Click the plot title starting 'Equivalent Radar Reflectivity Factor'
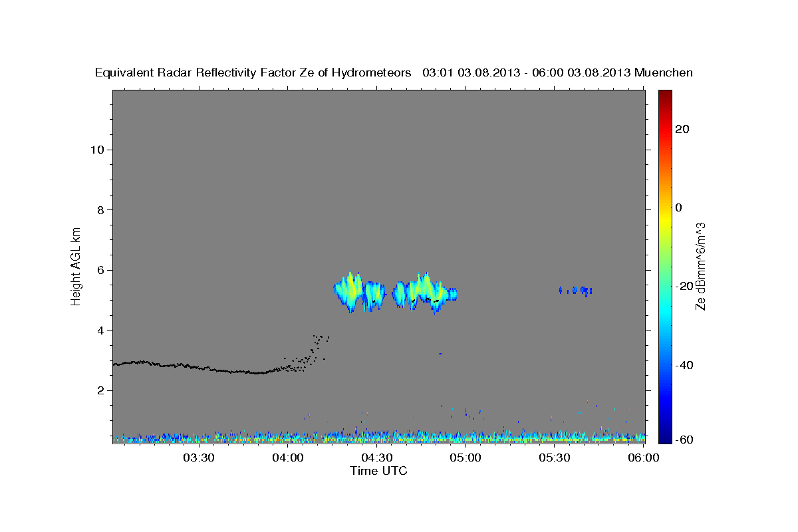The image size is (798, 532). tap(394, 72)
